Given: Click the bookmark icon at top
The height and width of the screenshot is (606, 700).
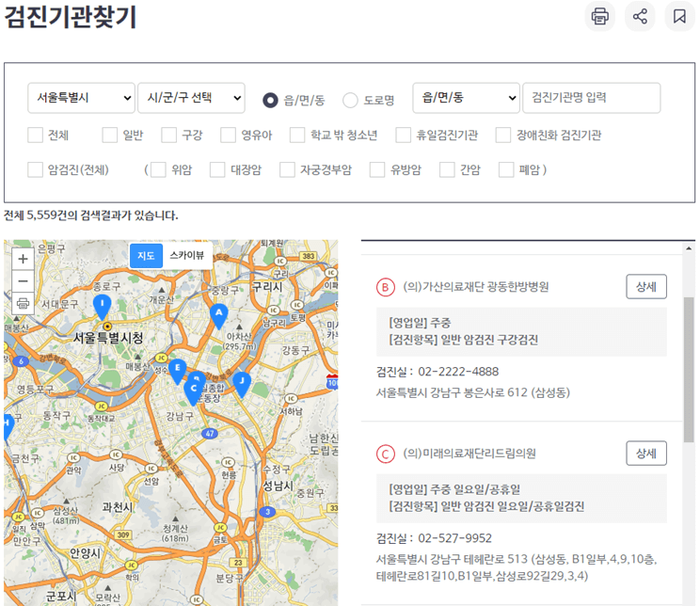Looking at the screenshot, I should click(679, 17).
